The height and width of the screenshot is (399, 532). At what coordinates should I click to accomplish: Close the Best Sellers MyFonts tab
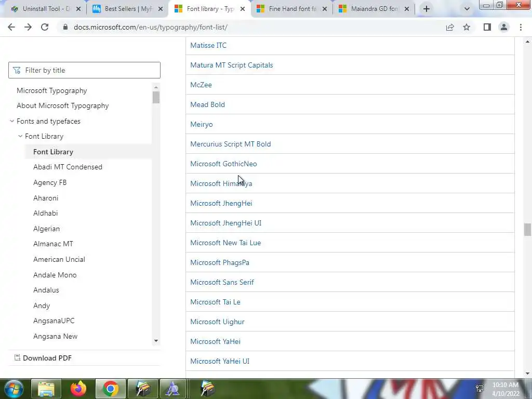coord(161,9)
